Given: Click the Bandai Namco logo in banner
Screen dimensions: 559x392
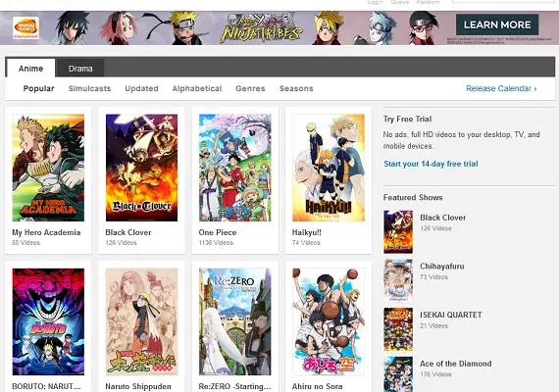Looking at the screenshot, I should point(25,27).
